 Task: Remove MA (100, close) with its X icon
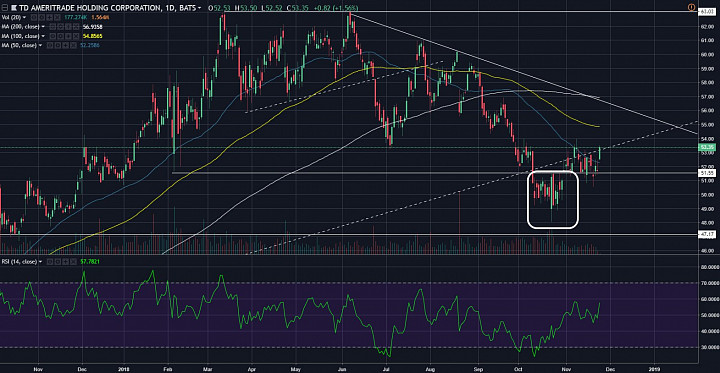(x=76, y=36)
